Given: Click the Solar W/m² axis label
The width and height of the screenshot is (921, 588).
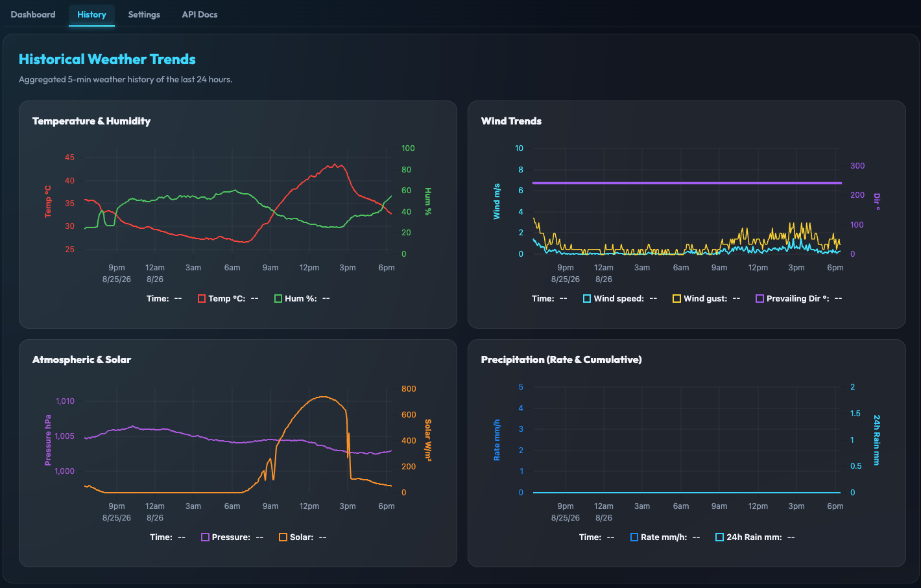Looking at the screenshot, I should tap(427, 440).
